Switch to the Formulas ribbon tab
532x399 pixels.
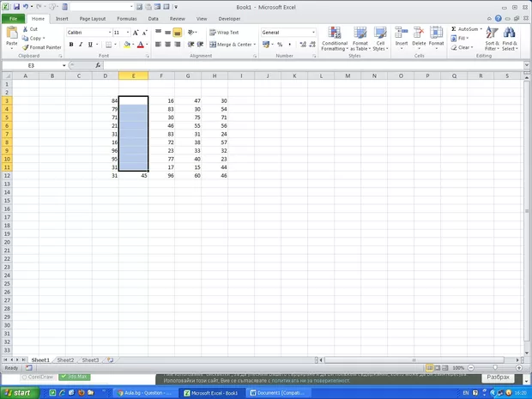(x=126, y=18)
